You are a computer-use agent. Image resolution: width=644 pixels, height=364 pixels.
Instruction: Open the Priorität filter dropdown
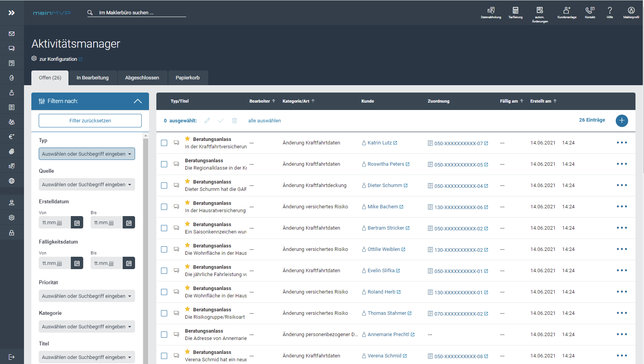tap(87, 296)
